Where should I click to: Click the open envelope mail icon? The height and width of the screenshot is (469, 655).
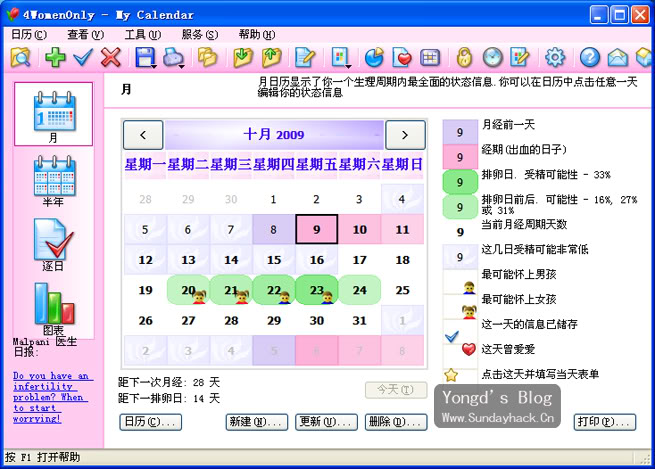coord(617,57)
